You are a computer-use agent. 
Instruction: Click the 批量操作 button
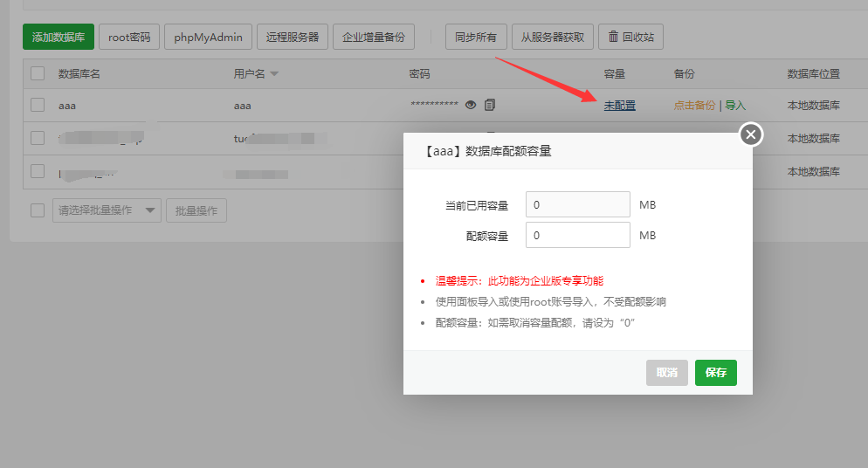(196, 210)
